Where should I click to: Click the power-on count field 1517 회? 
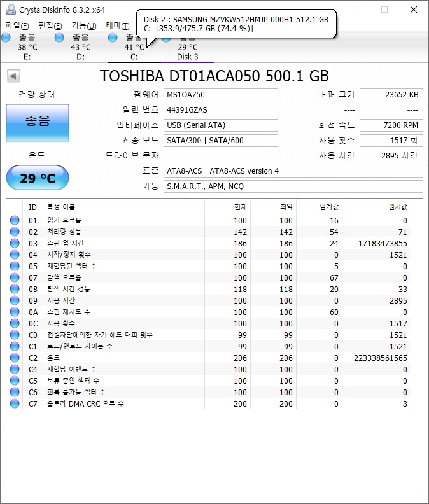[391, 141]
